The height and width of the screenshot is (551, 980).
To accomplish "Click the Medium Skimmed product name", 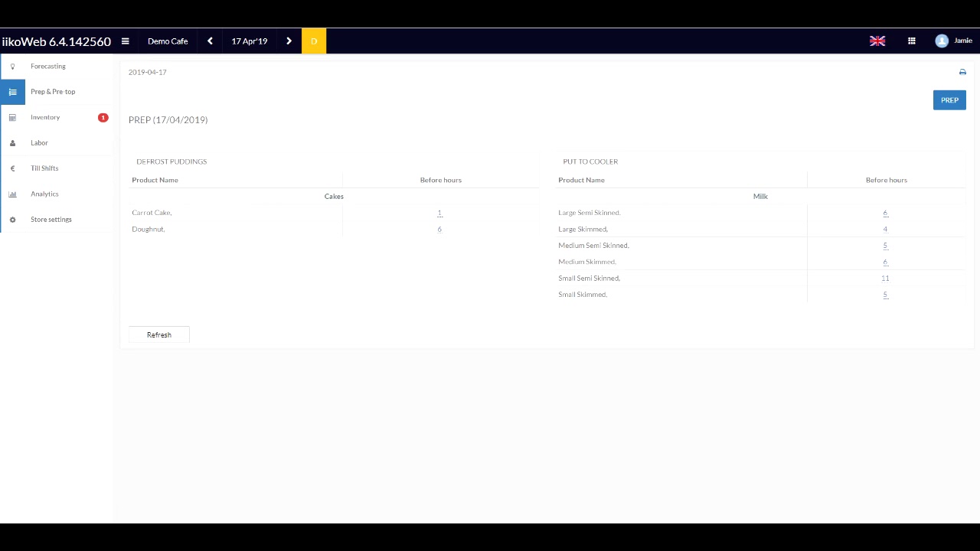I will click(x=587, y=262).
